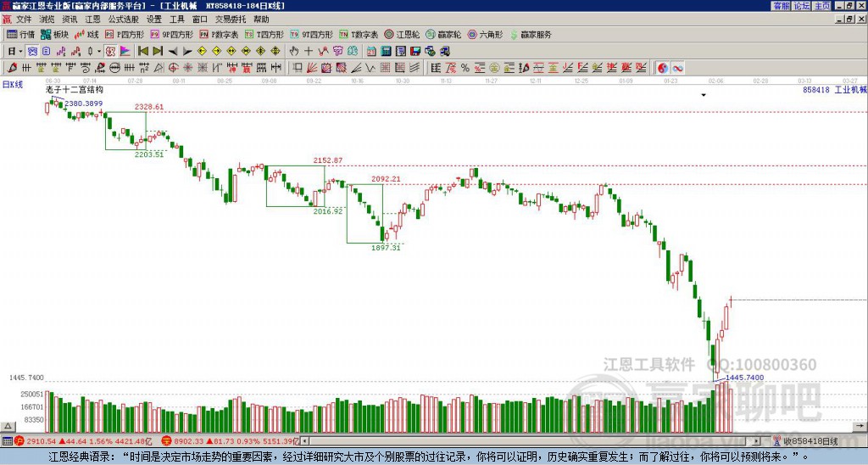Switch to the K线 chart view
The height and width of the screenshot is (465, 868).
[x=86, y=34]
